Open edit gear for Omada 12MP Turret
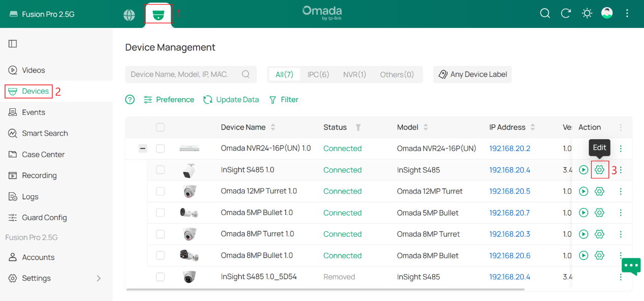 coord(599,191)
